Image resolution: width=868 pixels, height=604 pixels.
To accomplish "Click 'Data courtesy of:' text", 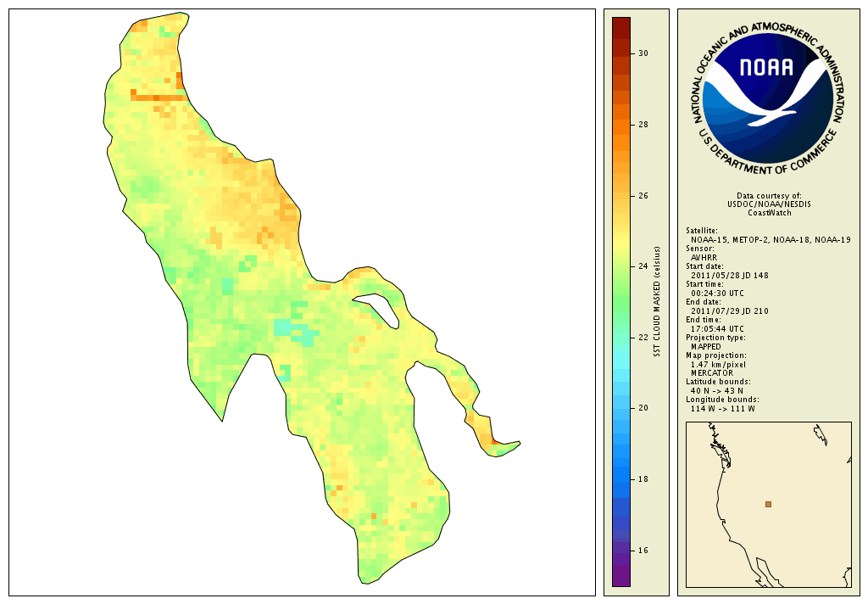I will pyautogui.click(x=769, y=196).
